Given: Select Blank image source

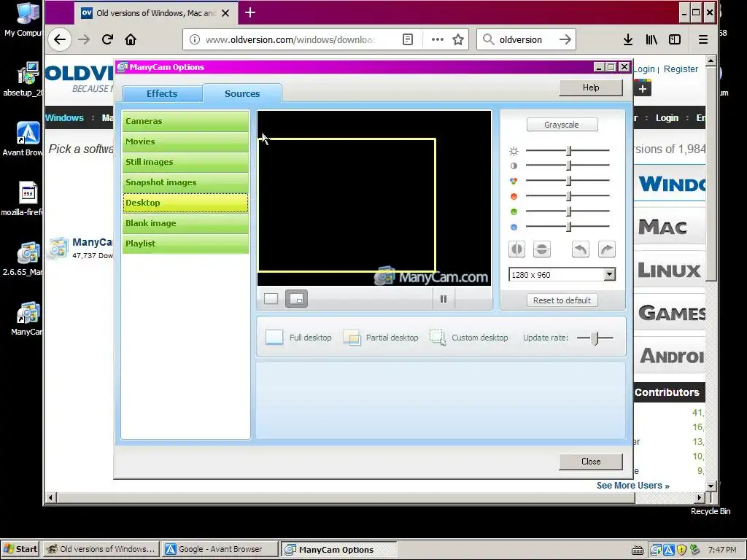Looking at the screenshot, I should (185, 223).
